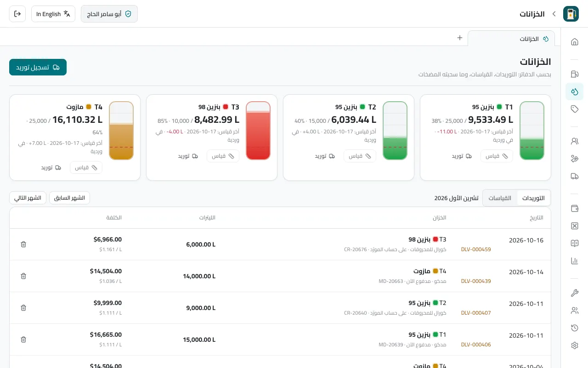The height and width of the screenshot is (368, 588).
Task: Switch language with In English button
Action: coord(53,14)
